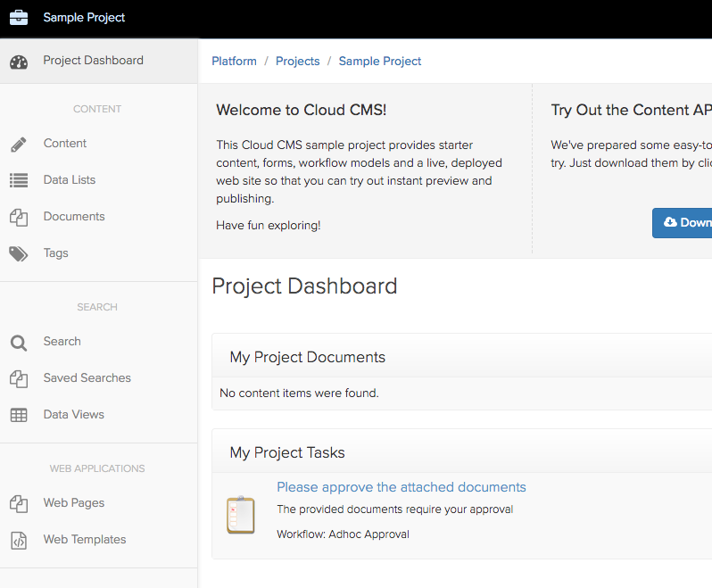The width and height of the screenshot is (712, 588).
Task: Click 'Welcome to Cloud CMS!' heading
Action: click(301, 110)
